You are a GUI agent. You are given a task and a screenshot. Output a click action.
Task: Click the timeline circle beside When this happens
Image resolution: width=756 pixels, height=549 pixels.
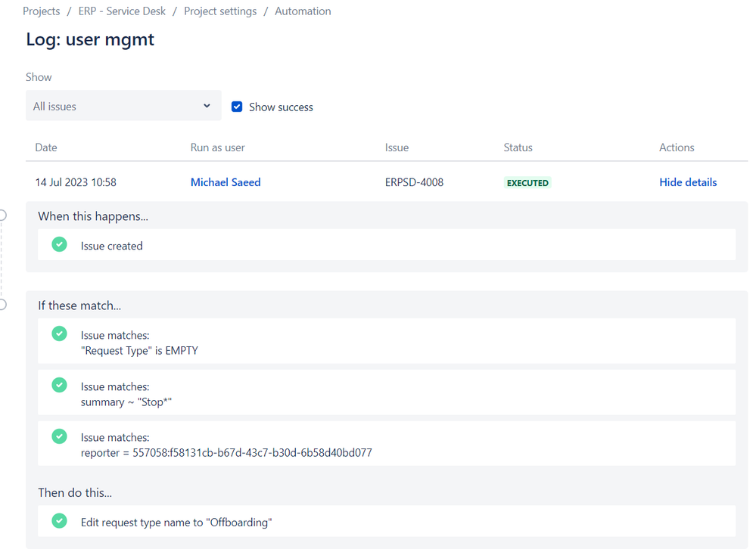[x=2, y=216]
